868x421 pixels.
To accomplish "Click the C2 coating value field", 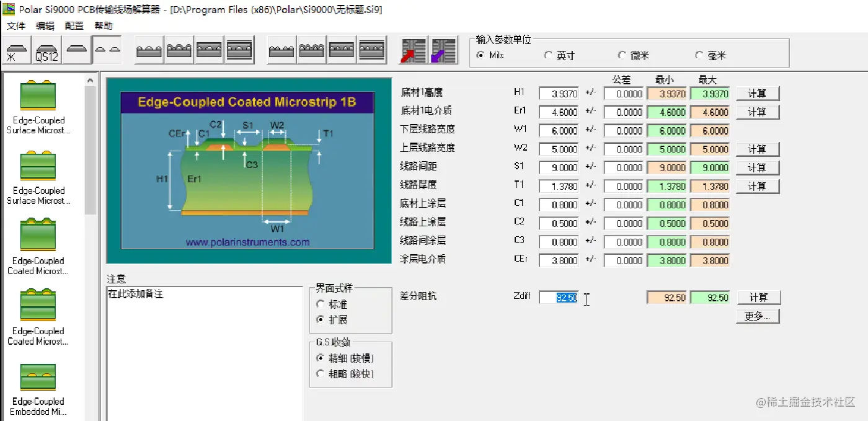I will (559, 224).
